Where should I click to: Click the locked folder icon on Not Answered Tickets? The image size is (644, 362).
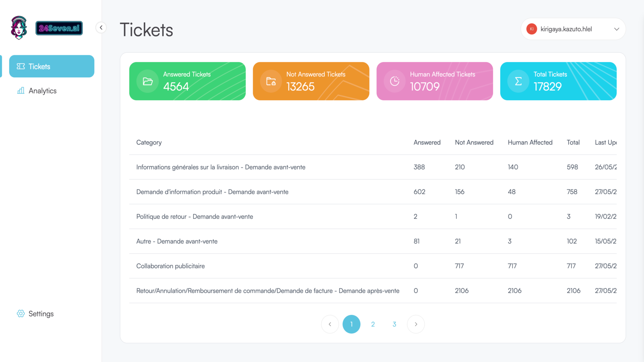(x=271, y=81)
